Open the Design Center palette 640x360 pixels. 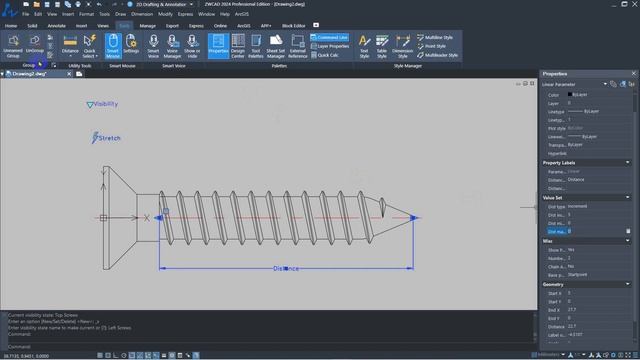(238, 46)
